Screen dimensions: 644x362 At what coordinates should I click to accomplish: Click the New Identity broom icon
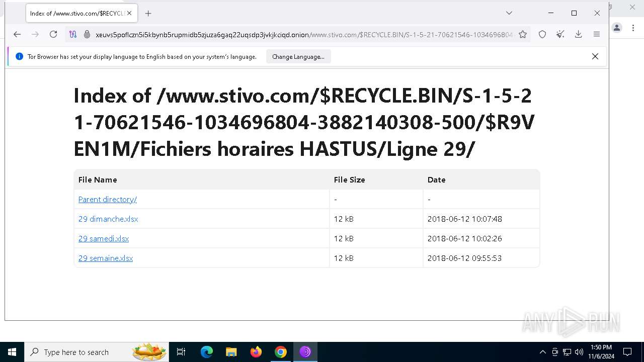click(x=560, y=34)
